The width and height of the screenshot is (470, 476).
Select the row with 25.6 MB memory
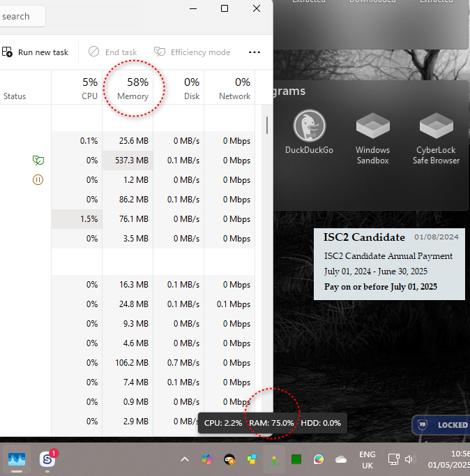point(128,141)
